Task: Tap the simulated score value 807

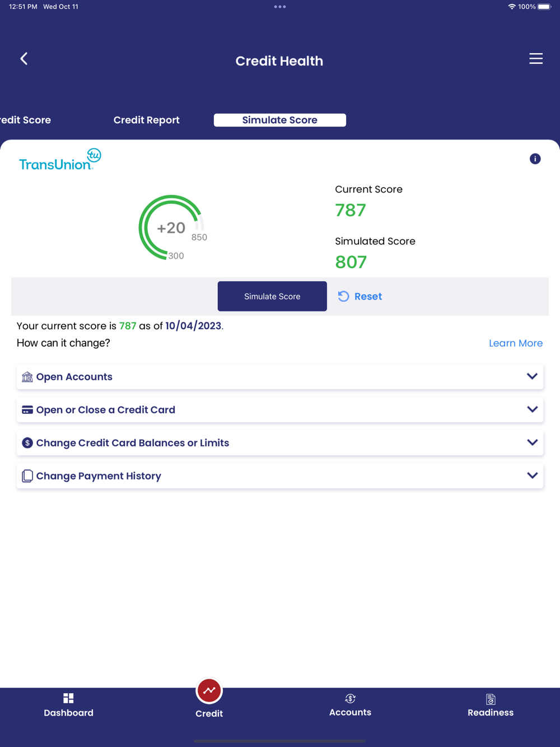Action: 351,262
